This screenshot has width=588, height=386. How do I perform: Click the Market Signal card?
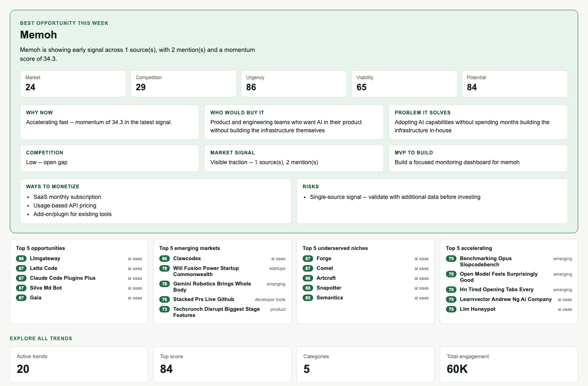click(294, 158)
